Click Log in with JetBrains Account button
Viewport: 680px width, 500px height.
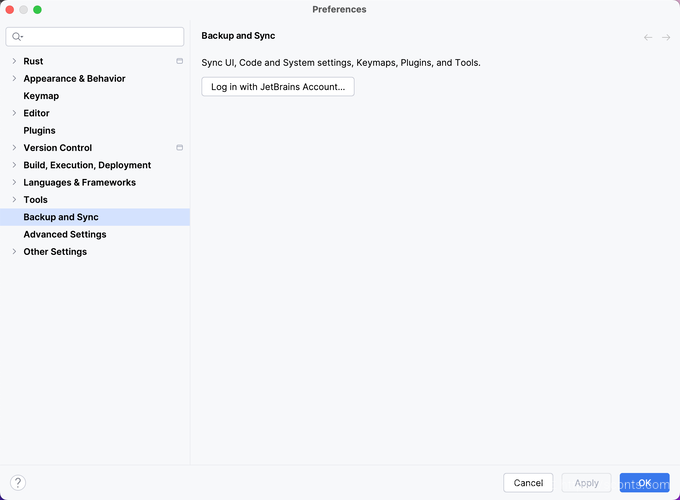coord(278,87)
